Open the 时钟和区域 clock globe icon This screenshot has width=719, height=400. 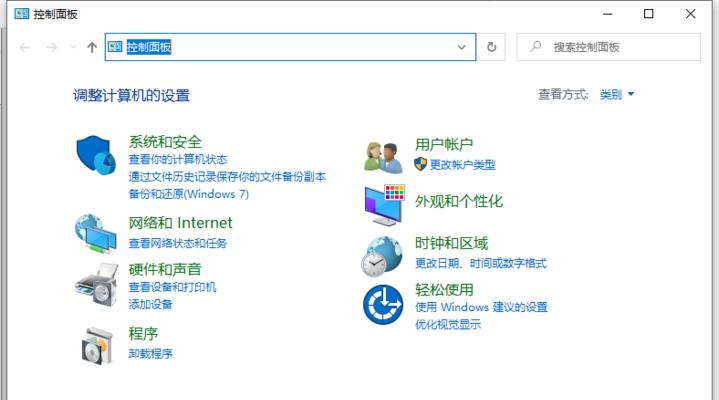382,256
